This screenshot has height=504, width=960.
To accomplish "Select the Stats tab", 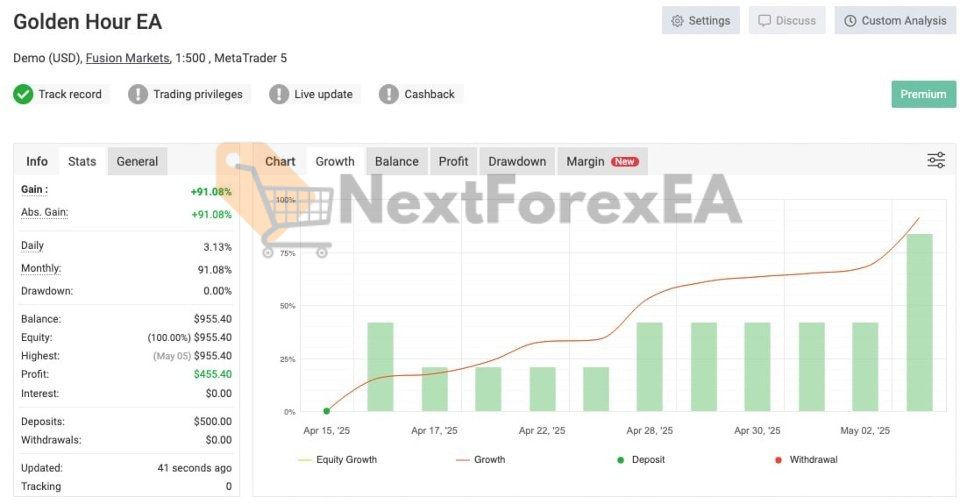I will coord(82,161).
